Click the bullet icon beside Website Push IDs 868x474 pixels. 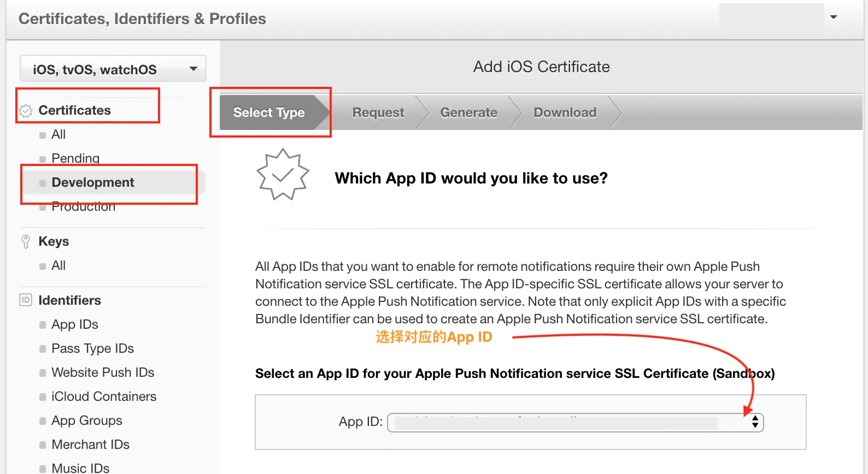click(x=43, y=374)
